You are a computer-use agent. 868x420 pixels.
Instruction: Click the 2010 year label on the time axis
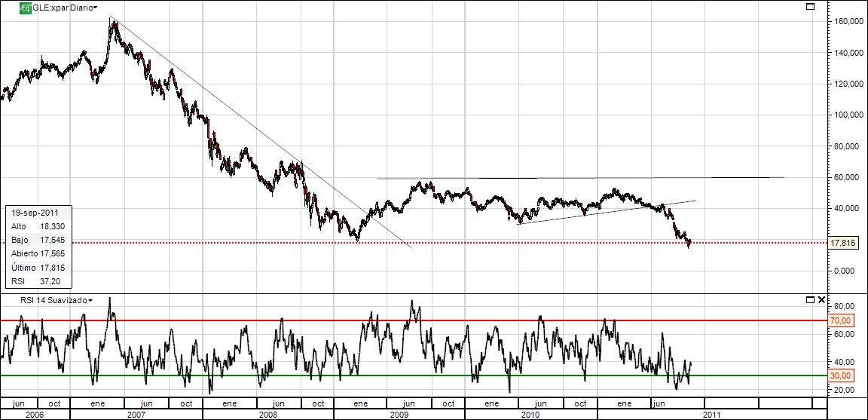click(x=531, y=414)
